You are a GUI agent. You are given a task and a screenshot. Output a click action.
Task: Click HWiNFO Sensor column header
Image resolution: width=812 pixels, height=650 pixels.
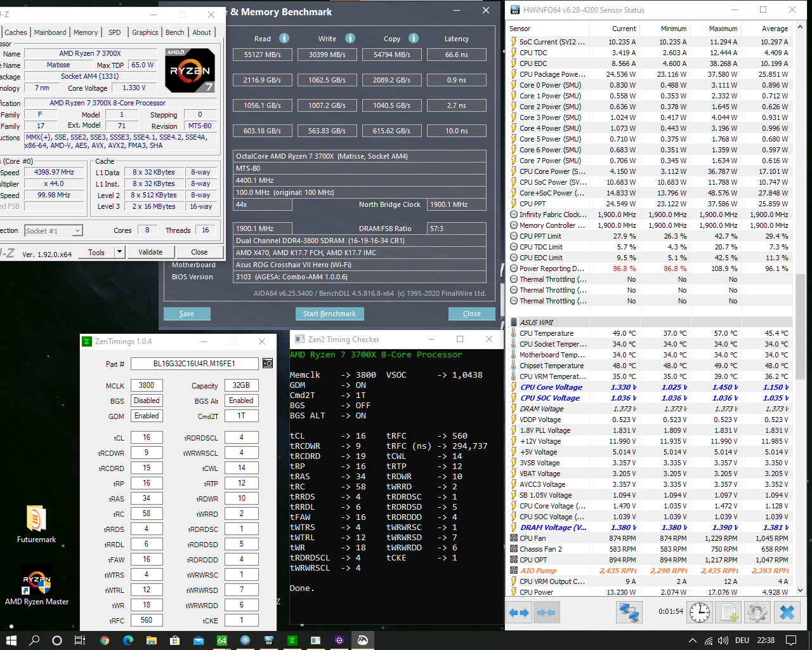coord(548,29)
